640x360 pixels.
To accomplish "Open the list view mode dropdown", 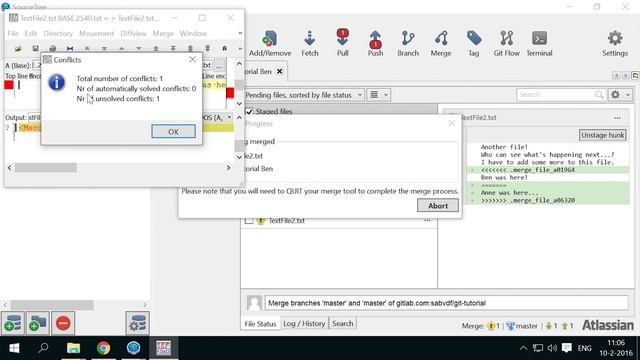I will [x=378, y=95].
